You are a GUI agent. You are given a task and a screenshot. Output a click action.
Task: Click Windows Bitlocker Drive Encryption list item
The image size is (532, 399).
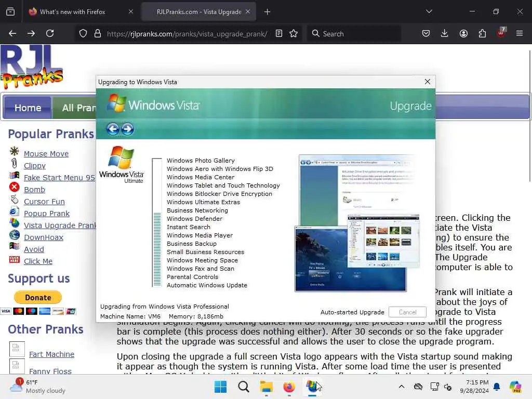[219, 194]
